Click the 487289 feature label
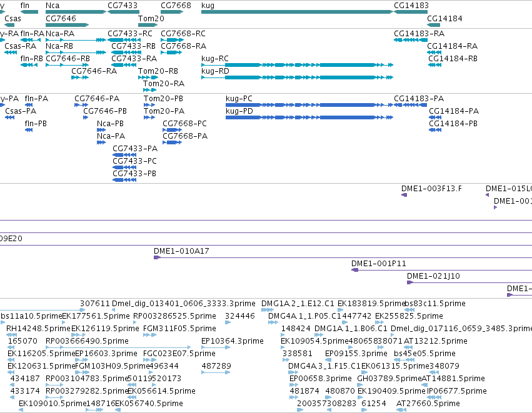 coord(216,366)
